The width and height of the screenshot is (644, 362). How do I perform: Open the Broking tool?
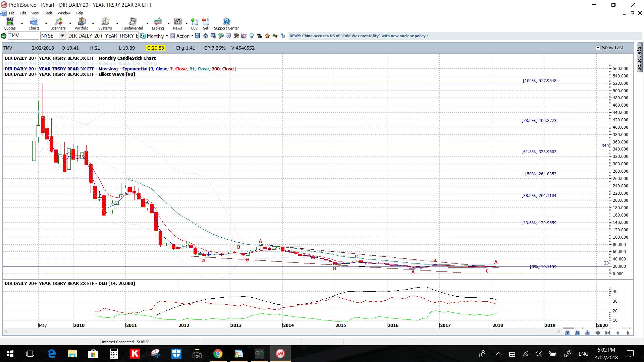pyautogui.click(x=158, y=24)
